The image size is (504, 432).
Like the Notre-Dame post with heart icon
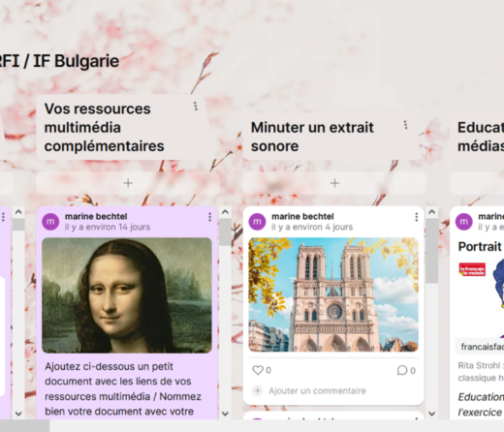coord(258,370)
